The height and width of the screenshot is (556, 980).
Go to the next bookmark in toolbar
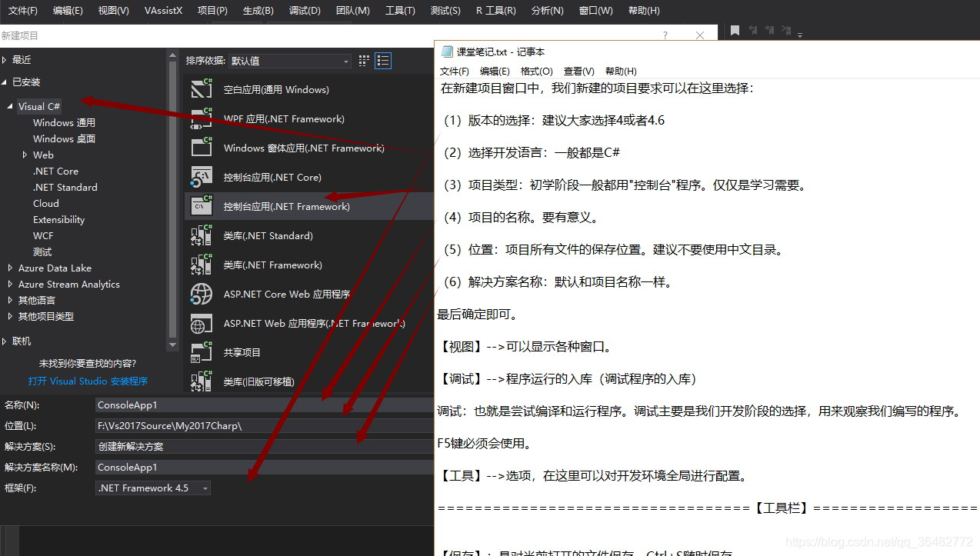coord(768,31)
